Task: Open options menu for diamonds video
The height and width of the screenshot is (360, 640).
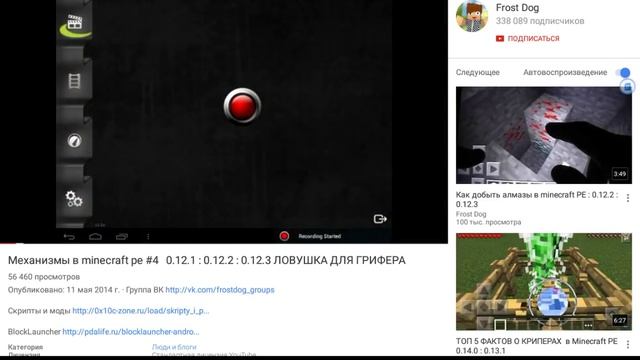Action: pos(628,198)
